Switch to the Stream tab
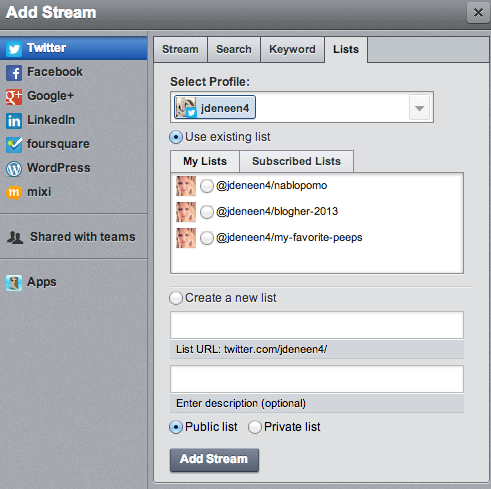 (180, 49)
